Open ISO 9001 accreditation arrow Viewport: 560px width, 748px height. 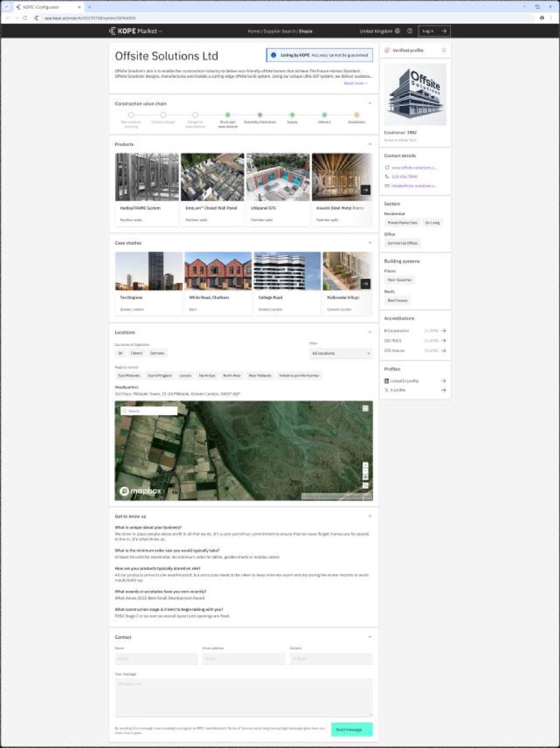click(x=443, y=341)
